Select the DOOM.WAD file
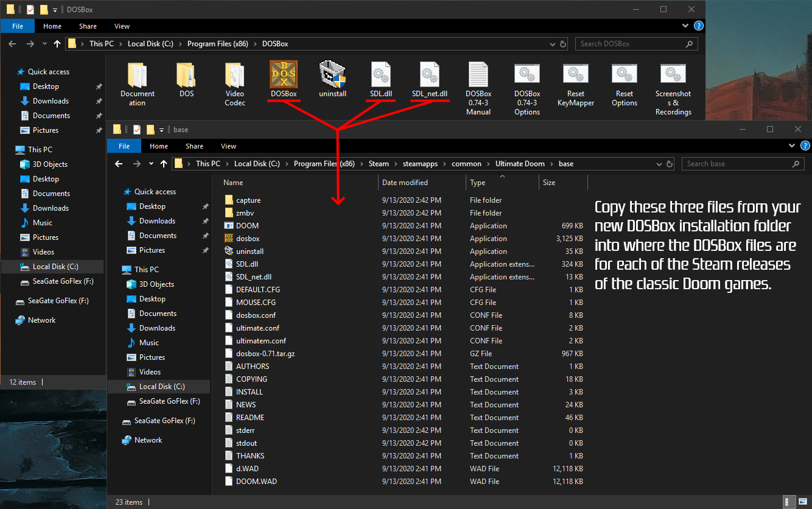This screenshot has height=509, width=812. pos(256,482)
